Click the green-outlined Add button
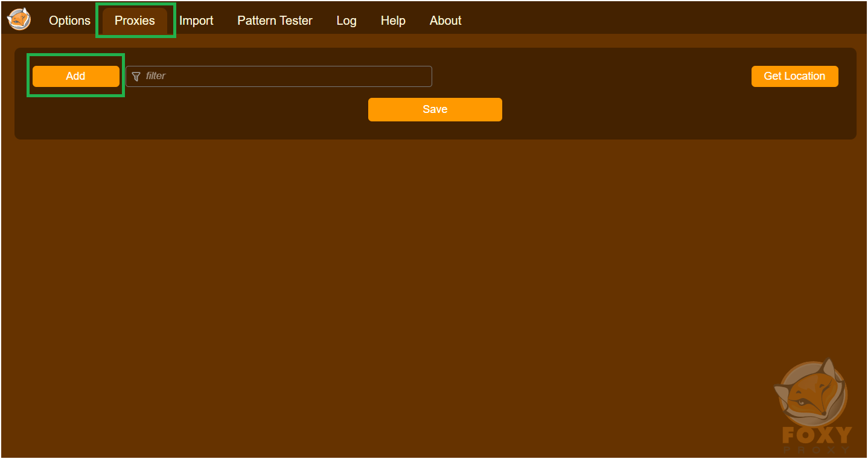Screen dimensions: 868x459 tap(75, 76)
